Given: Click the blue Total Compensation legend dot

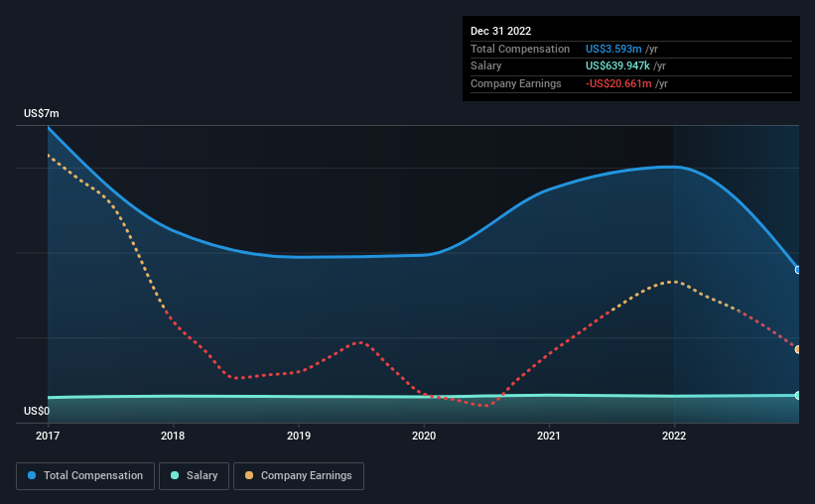Looking at the screenshot, I should tap(32, 475).
